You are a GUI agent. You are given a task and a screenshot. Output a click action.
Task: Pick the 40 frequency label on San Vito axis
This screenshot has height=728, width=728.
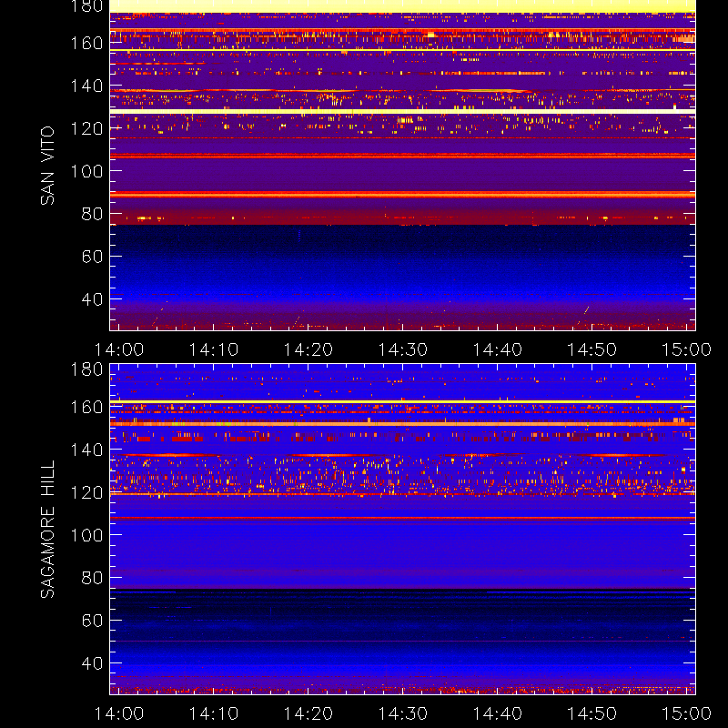click(92, 299)
